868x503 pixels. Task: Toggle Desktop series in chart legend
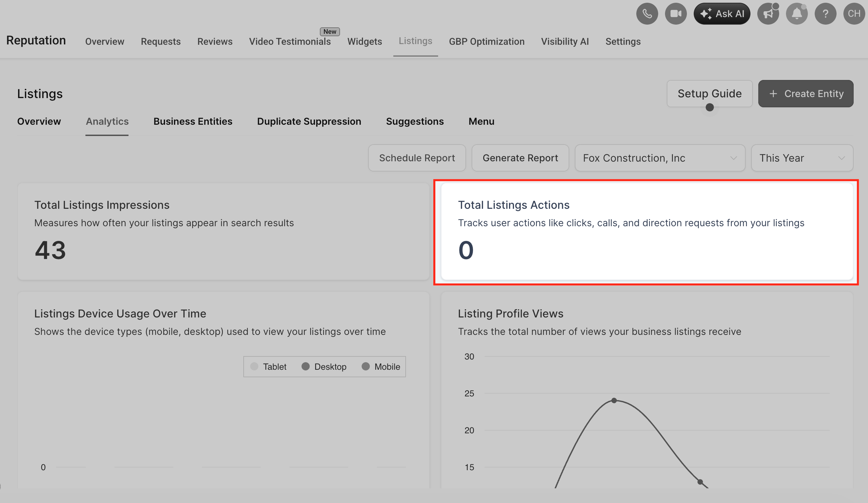(x=324, y=367)
